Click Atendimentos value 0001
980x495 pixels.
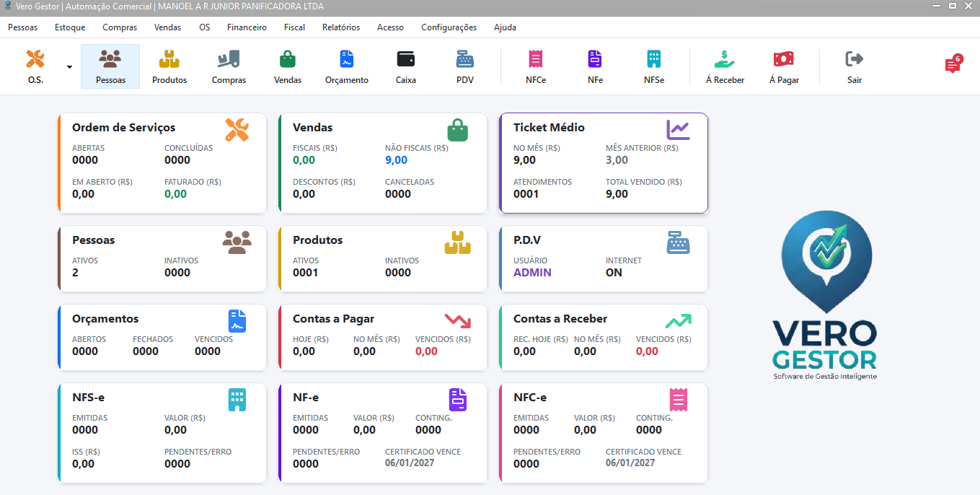tap(526, 194)
